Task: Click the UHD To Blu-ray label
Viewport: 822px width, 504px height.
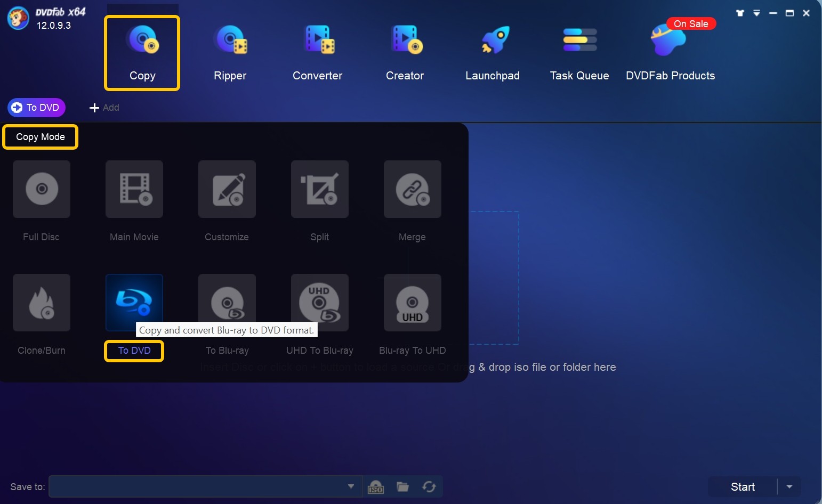Action: click(320, 351)
